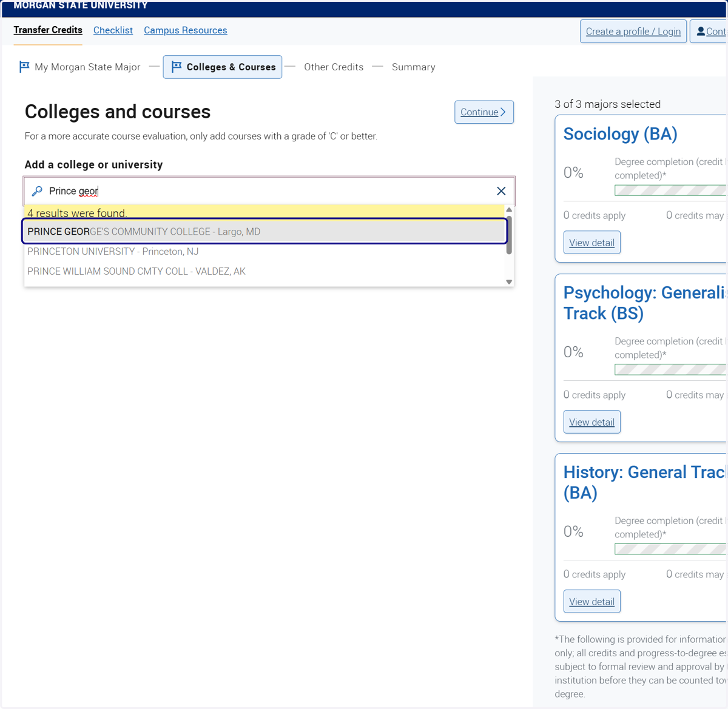
Task: Go to My Morgan State Major step
Action: click(x=80, y=67)
